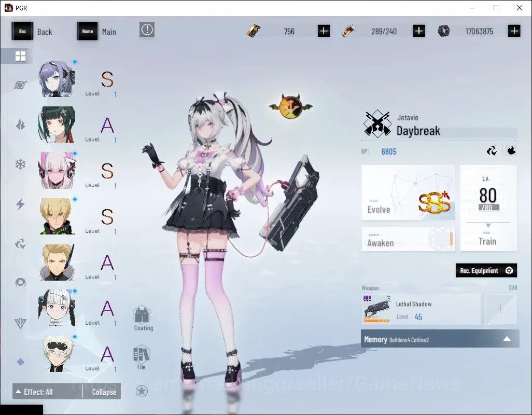Screen dimensions: 532x415
Task: Click the Rec. Equipment button
Action: pyautogui.click(x=486, y=270)
